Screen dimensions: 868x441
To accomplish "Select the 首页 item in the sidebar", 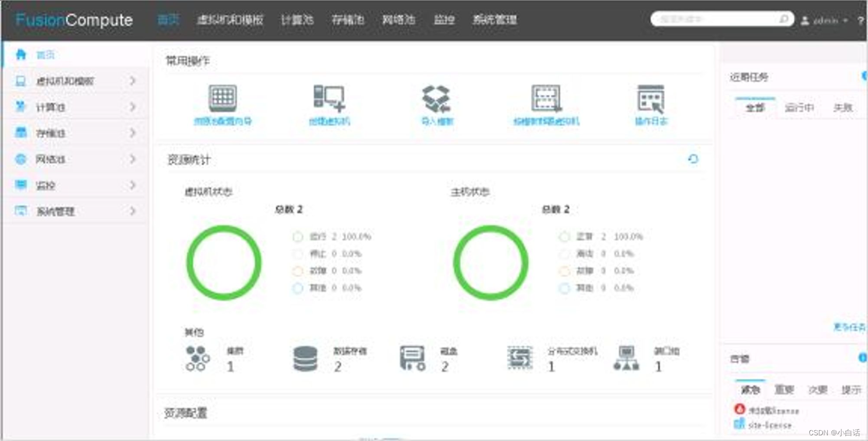I will coord(76,55).
